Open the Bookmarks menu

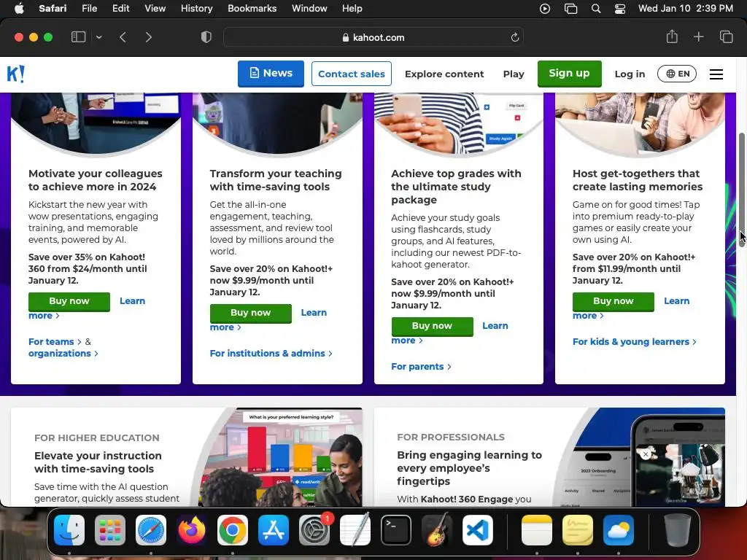coord(252,9)
